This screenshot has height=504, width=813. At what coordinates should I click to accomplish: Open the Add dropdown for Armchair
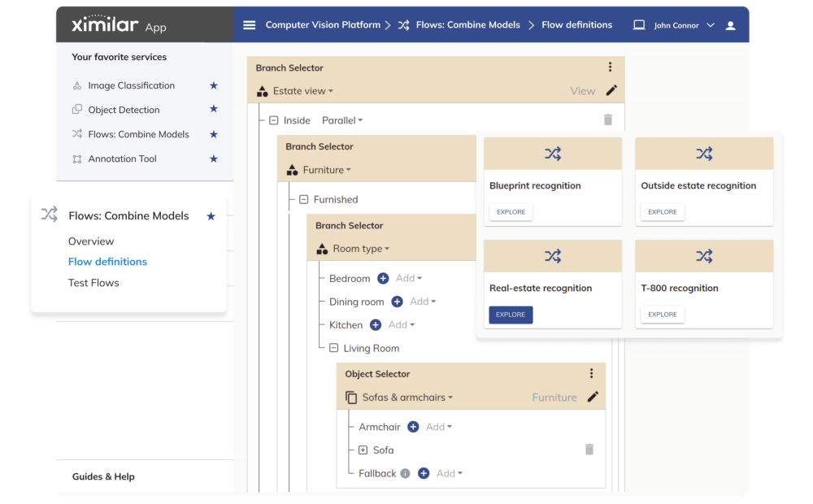coord(439,427)
